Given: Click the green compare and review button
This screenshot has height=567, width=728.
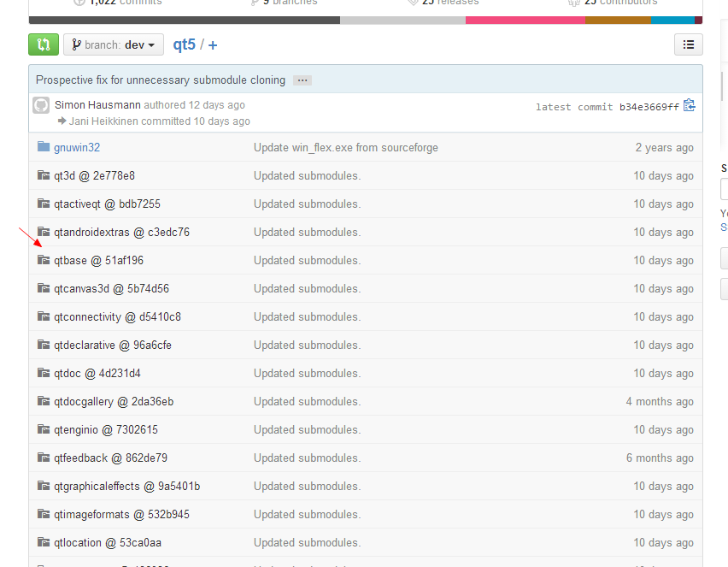Looking at the screenshot, I should pyautogui.click(x=44, y=44).
